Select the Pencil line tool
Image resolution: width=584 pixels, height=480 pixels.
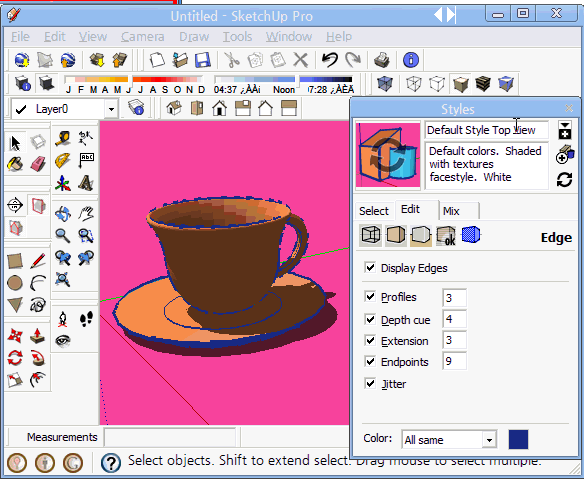point(38,261)
